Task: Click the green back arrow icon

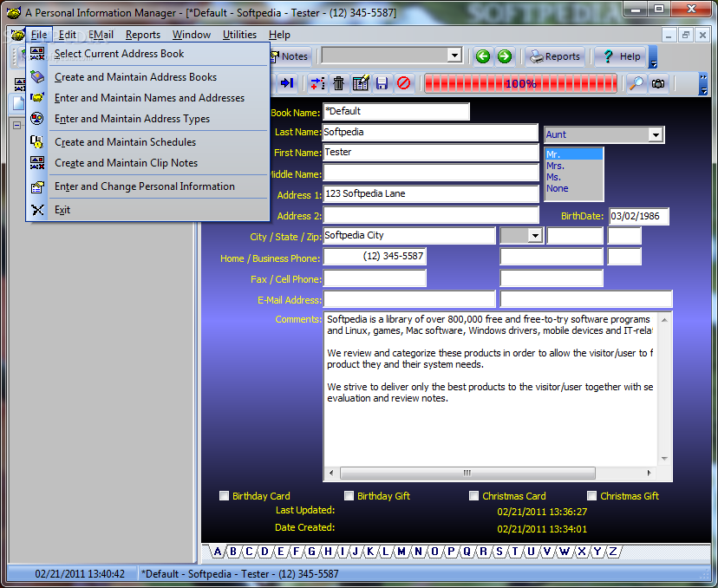Action: click(483, 56)
